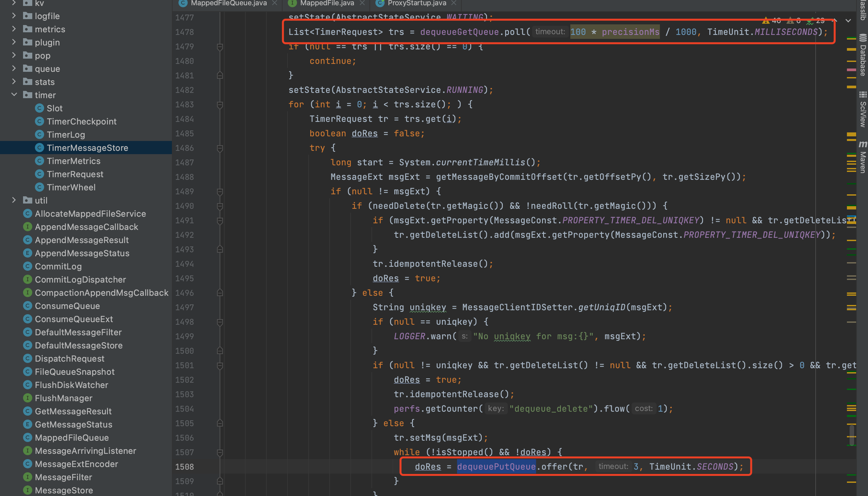Viewport: 868px width, 496px height.
Task: Collapse the code fold at line 1486
Action: tap(220, 148)
